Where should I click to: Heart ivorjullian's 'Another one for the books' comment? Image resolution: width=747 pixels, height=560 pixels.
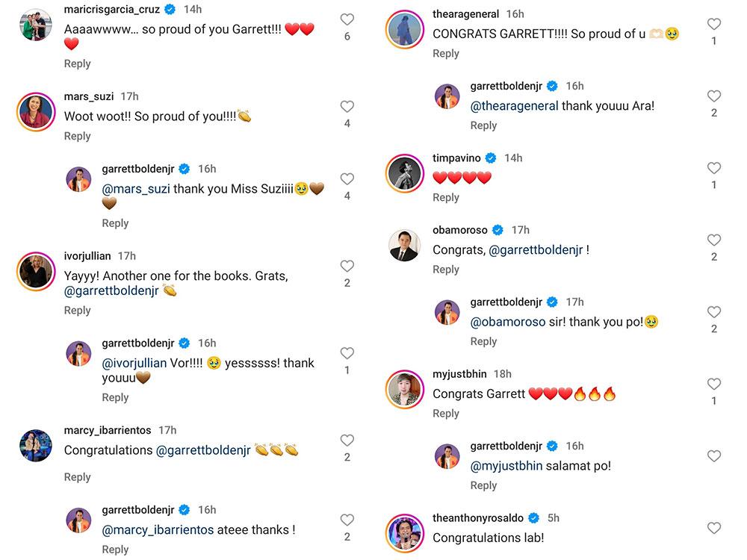pos(347,267)
